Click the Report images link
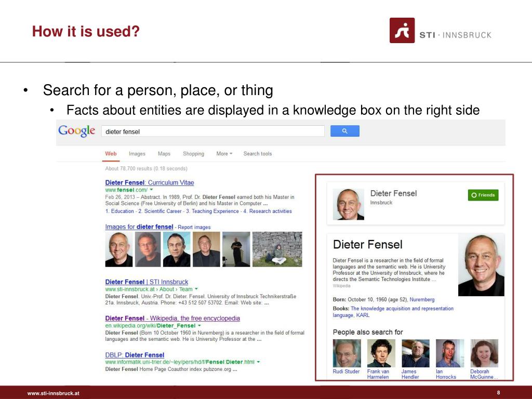The height and width of the screenshot is (399, 532). 194,228
